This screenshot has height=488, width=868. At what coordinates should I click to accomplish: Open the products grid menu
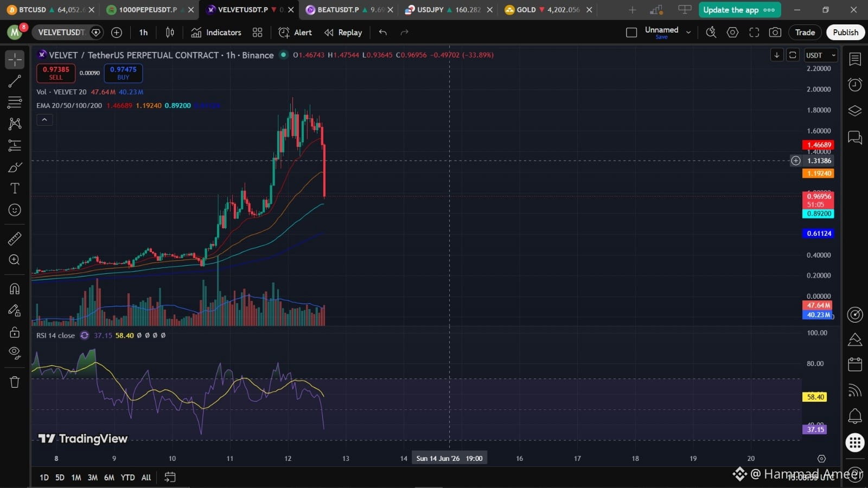855,442
